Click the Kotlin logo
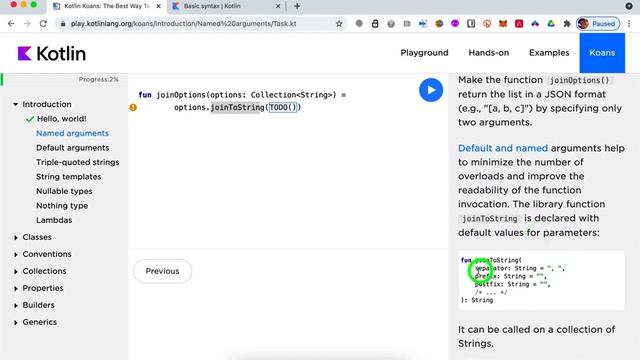 tap(51, 53)
